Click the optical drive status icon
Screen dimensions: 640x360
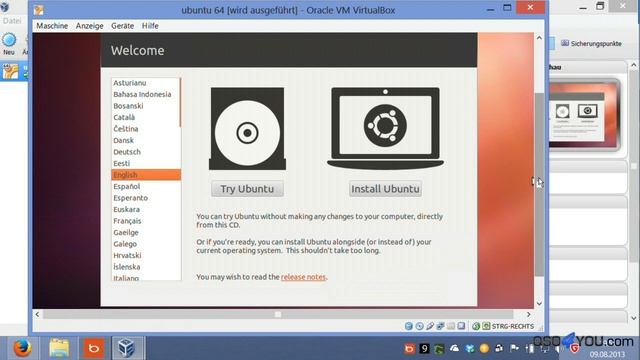(419, 326)
